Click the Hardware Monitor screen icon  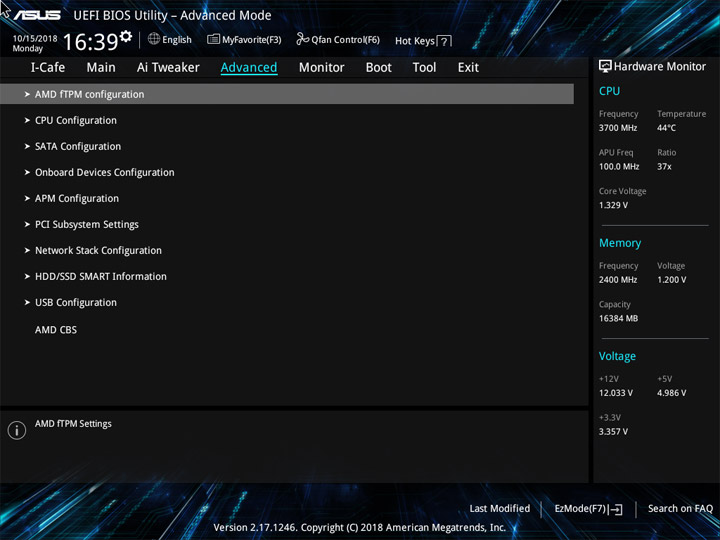point(605,66)
